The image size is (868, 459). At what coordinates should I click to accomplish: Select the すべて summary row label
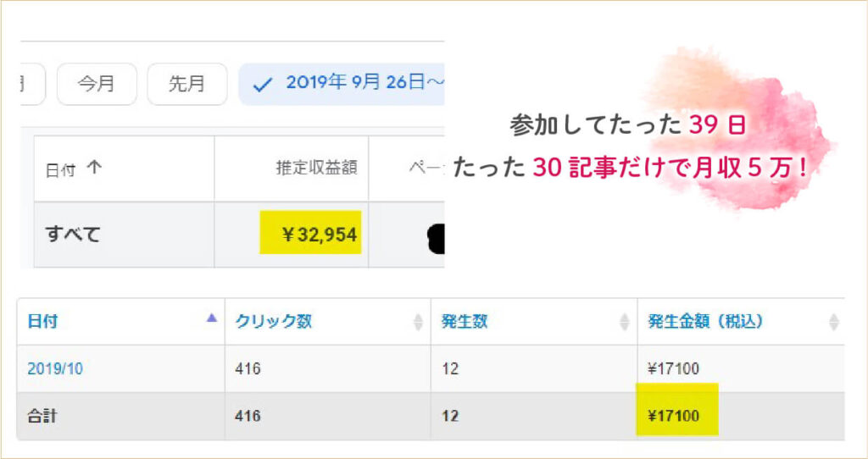(72, 235)
